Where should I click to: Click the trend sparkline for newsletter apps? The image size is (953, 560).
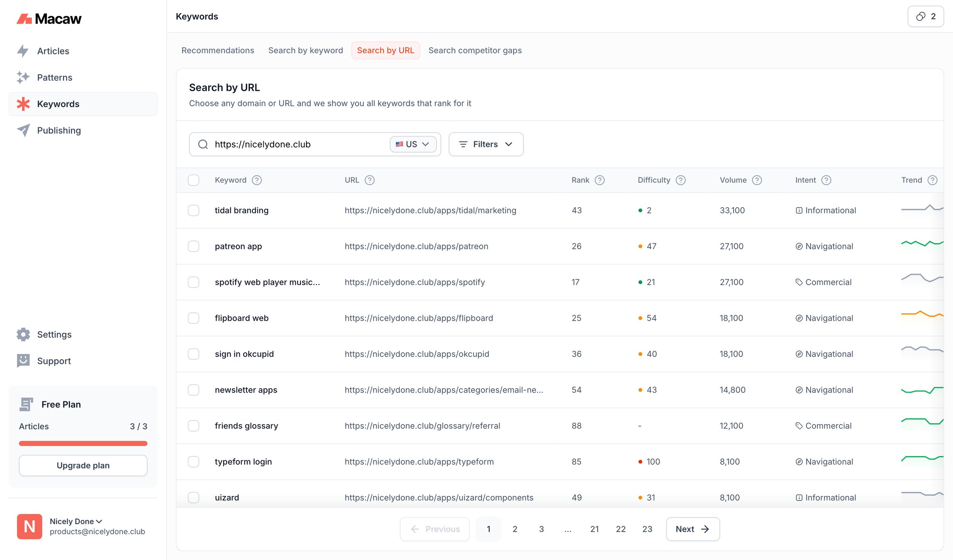[x=922, y=390]
